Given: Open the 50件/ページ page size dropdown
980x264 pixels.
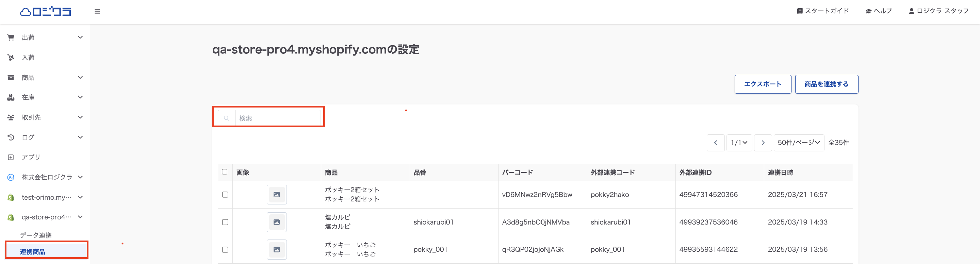Looking at the screenshot, I should pos(799,143).
